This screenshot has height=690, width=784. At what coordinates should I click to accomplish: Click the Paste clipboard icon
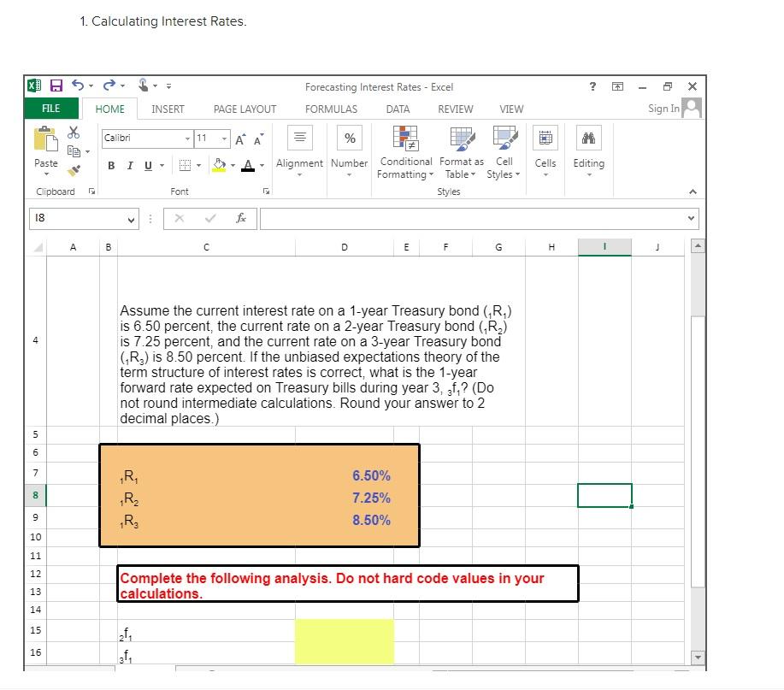coord(45,139)
